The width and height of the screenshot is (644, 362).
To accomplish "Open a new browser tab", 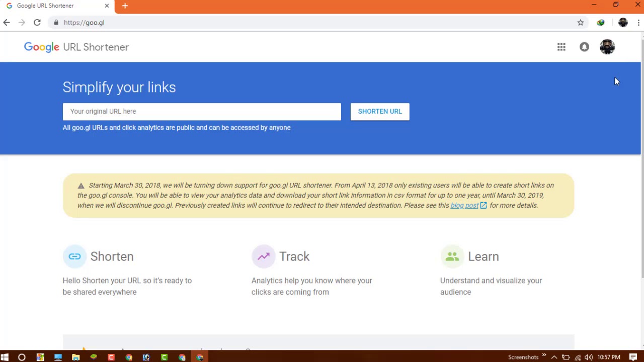I will [125, 6].
